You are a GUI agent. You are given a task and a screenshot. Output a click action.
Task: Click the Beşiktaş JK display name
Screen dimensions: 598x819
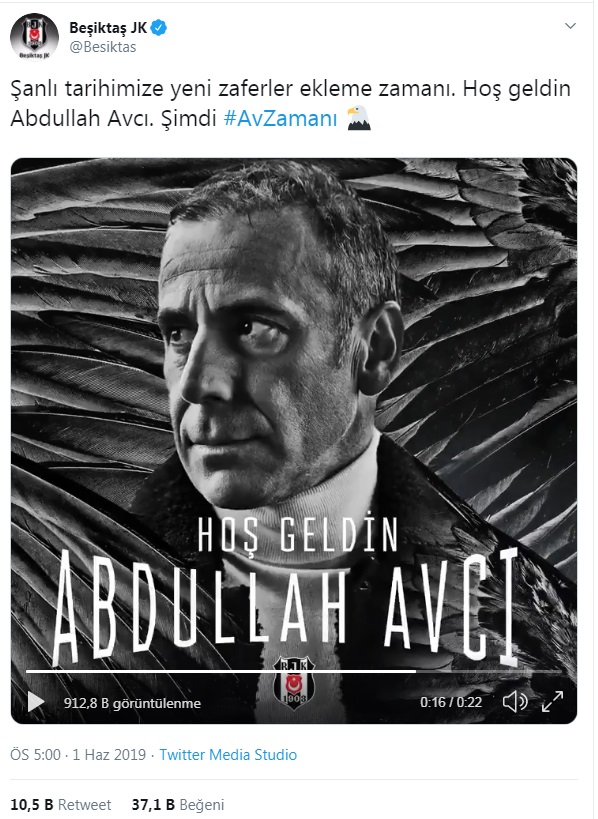coord(108,28)
